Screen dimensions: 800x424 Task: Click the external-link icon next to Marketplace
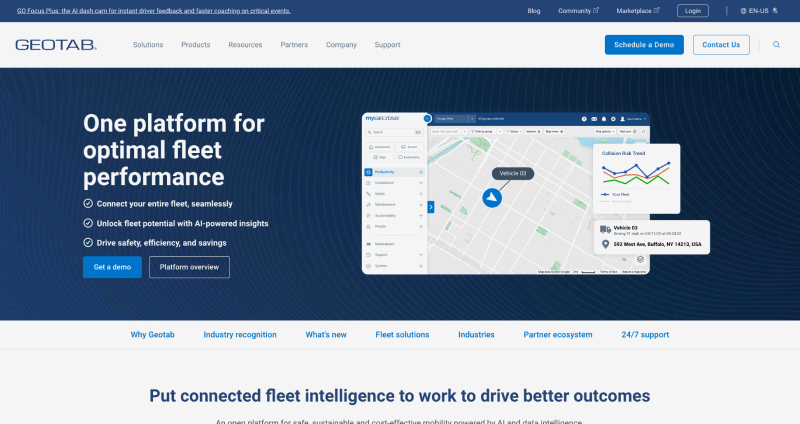point(657,10)
